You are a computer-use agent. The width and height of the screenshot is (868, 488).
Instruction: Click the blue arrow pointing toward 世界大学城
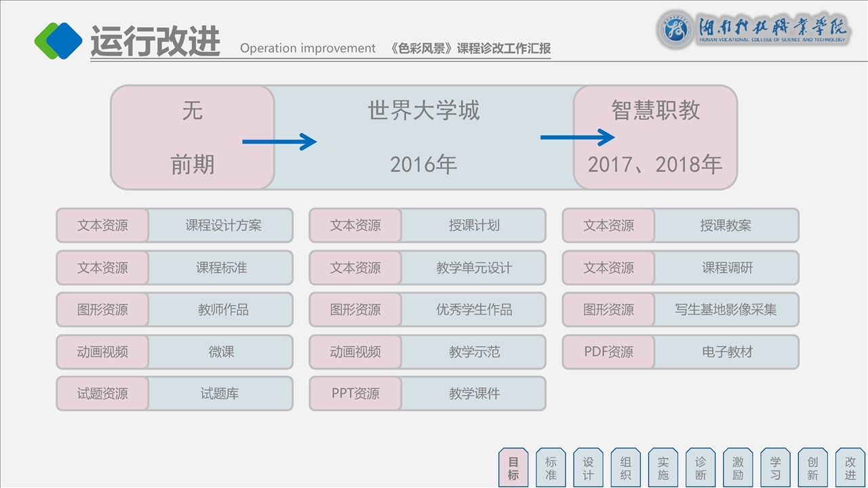click(279, 142)
